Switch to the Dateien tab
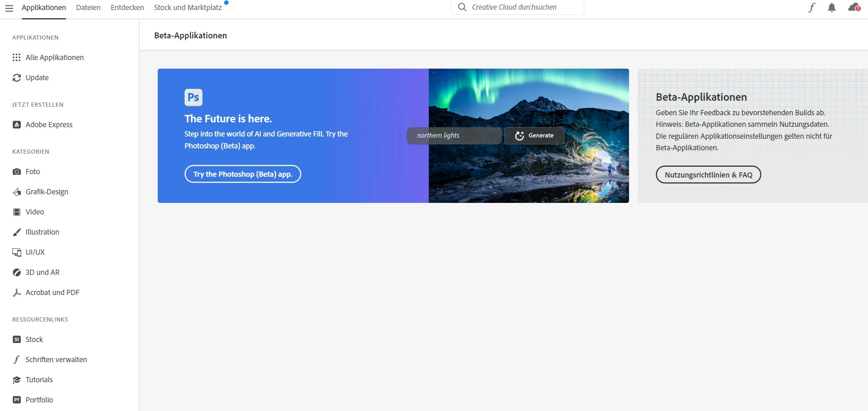 tap(88, 7)
